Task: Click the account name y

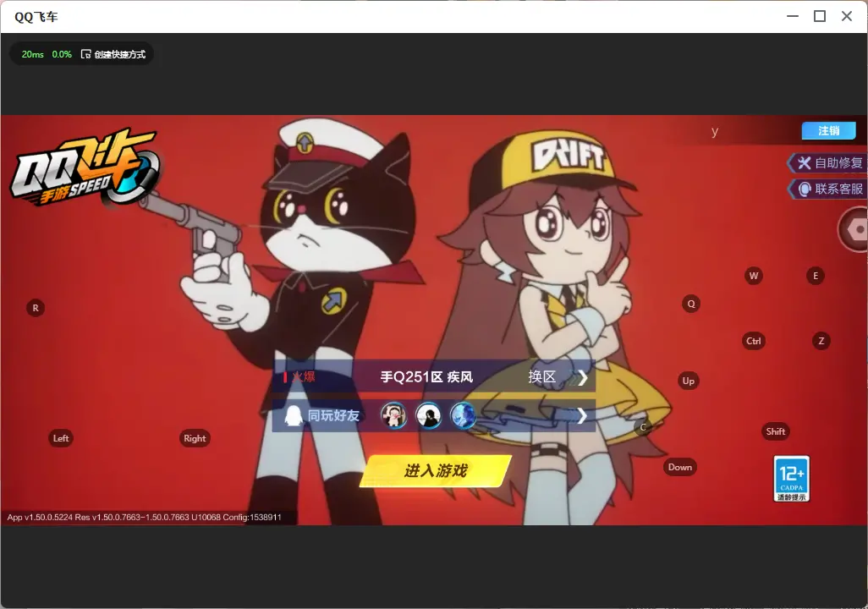Action: coord(715,132)
